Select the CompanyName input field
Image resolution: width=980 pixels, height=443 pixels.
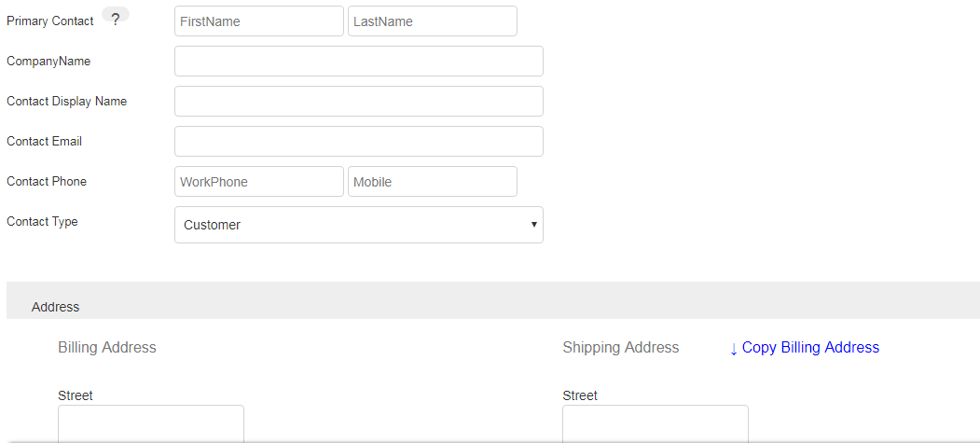pyautogui.click(x=358, y=62)
